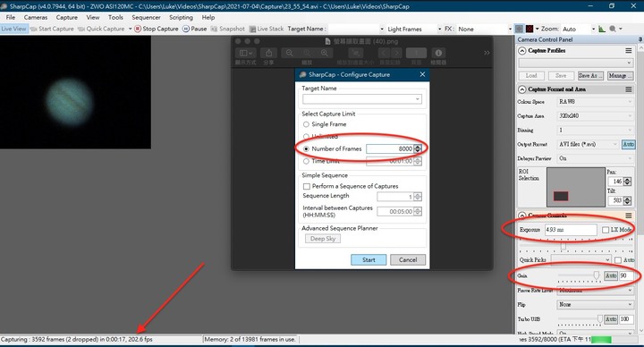Open the Cameras menu

(35, 17)
